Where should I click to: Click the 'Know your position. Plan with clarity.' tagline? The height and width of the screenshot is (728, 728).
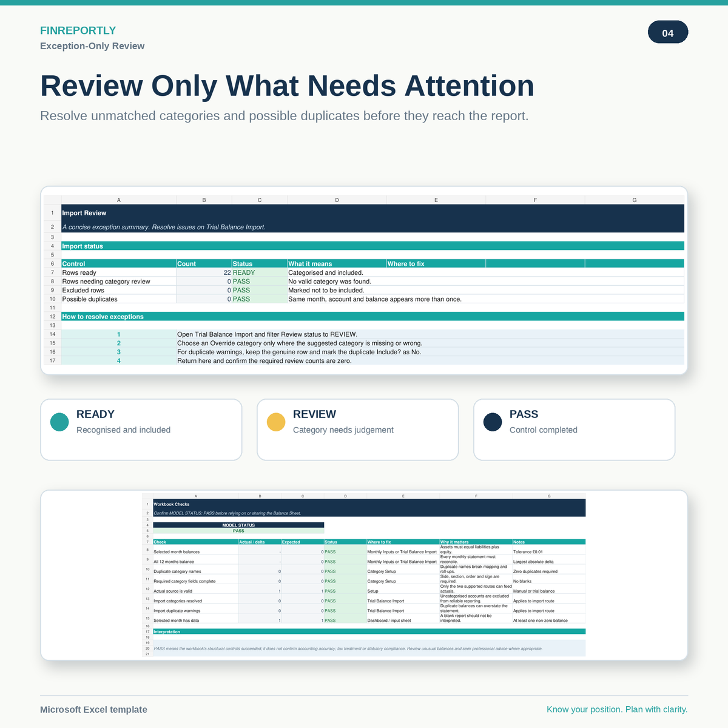617,710
